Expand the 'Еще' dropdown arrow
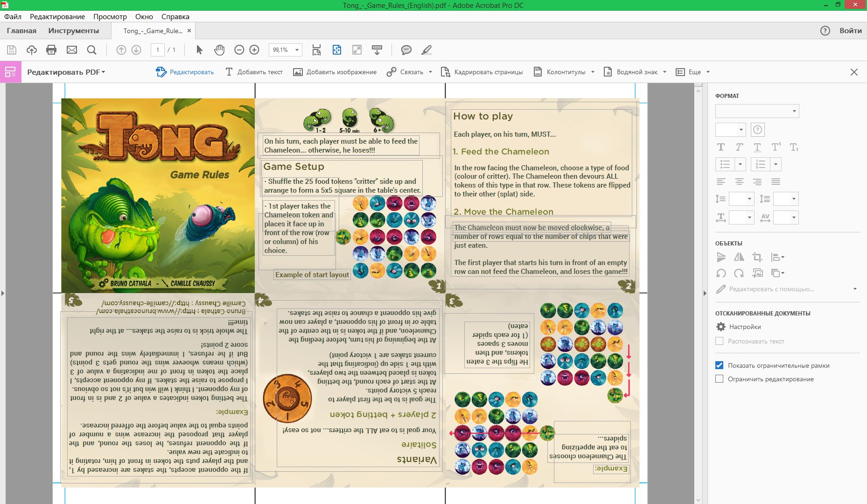This screenshot has height=504, width=867. click(x=708, y=72)
